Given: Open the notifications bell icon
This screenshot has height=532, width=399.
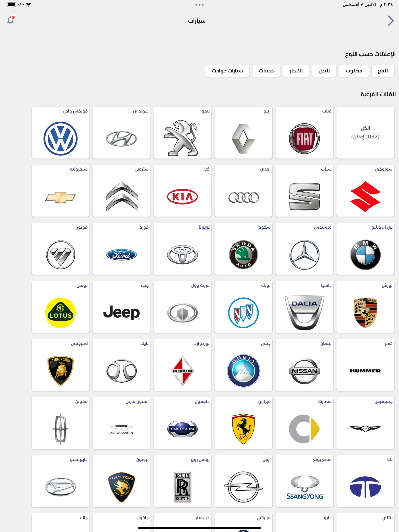Looking at the screenshot, I should (11, 20).
